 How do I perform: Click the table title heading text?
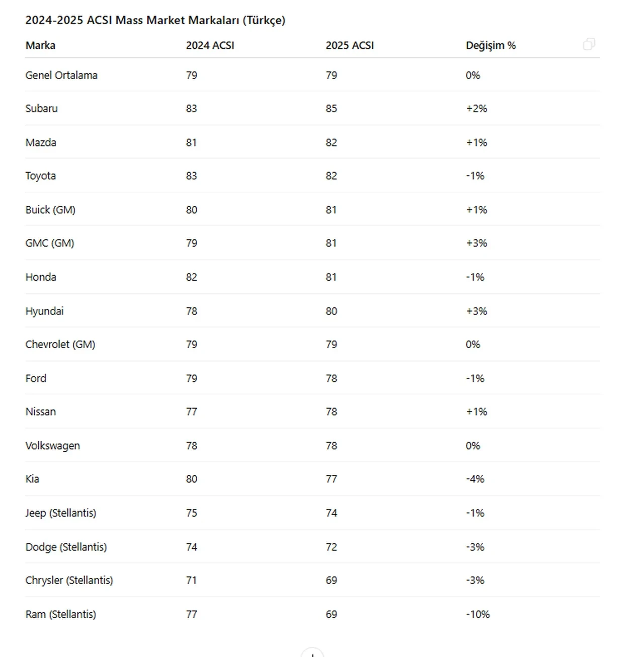(155, 20)
